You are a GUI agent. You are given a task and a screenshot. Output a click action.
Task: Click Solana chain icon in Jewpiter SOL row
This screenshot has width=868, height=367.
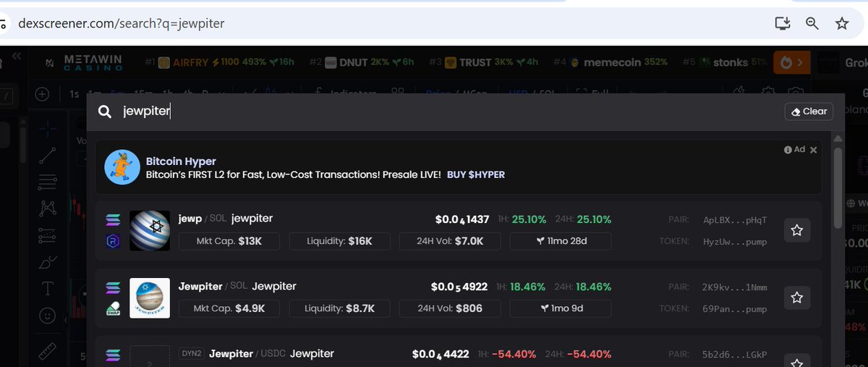(113, 287)
